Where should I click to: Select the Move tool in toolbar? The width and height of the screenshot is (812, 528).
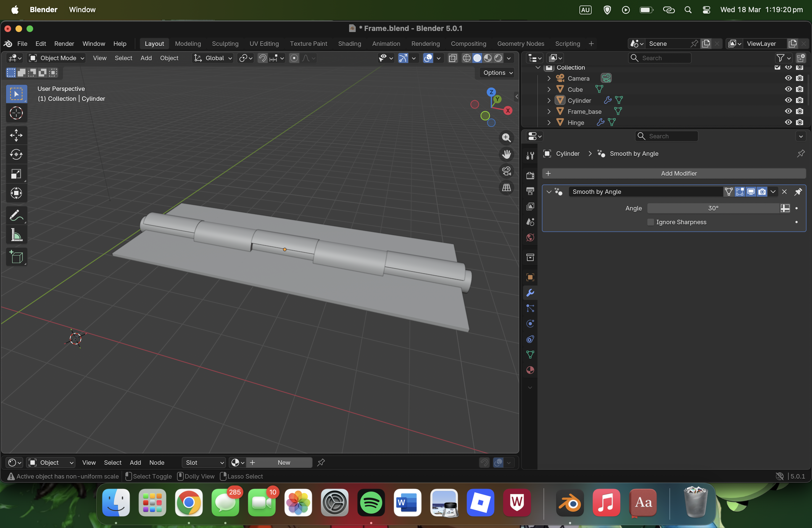pyautogui.click(x=16, y=135)
